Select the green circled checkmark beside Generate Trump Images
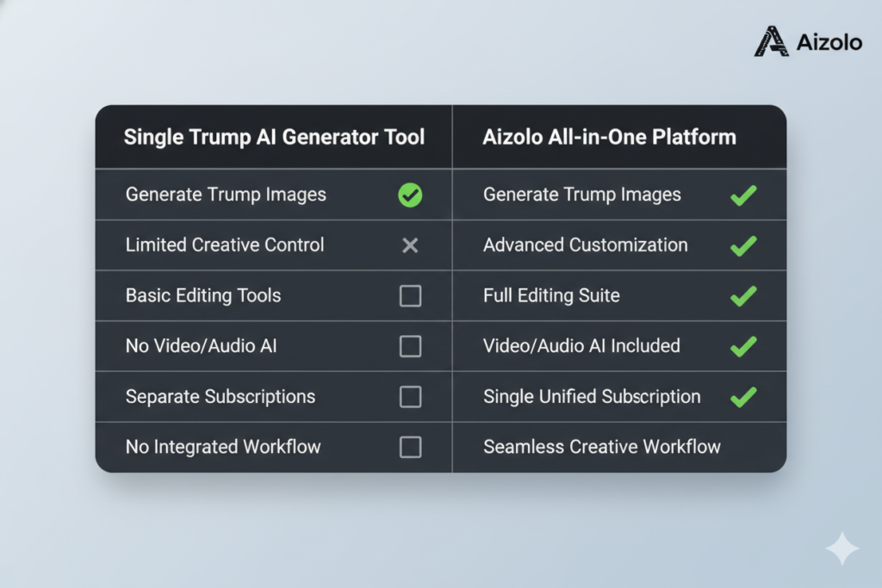Screen dimensions: 882x588 pyautogui.click(x=410, y=195)
